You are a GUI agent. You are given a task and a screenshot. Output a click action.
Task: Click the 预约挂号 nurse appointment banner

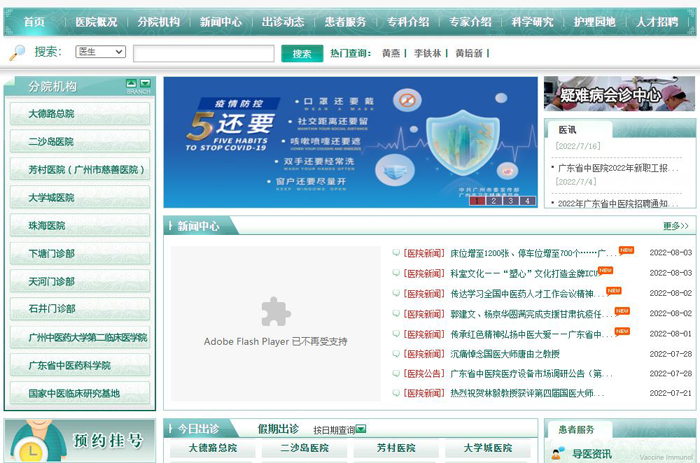coord(79,441)
